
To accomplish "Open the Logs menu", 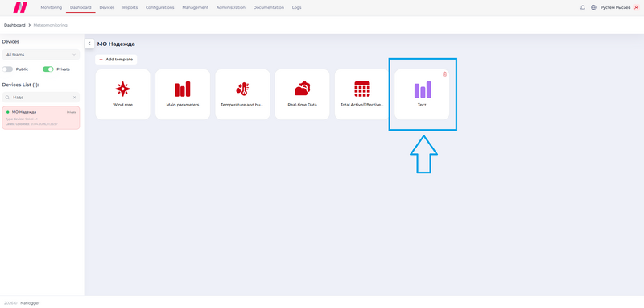I will coord(296,7).
